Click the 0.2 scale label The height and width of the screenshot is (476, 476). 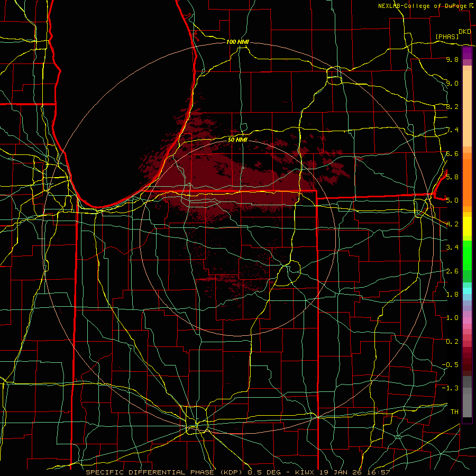point(452,341)
